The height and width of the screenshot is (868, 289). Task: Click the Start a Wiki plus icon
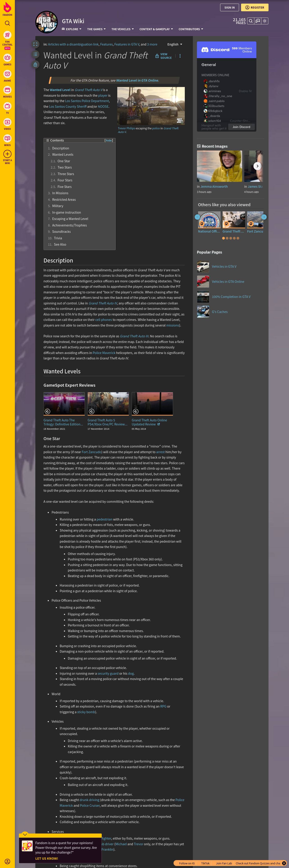tap(7, 154)
